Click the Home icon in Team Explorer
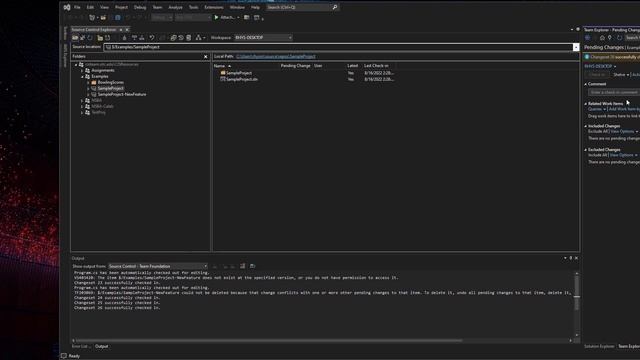This screenshot has height=360, width=640. (x=602, y=38)
